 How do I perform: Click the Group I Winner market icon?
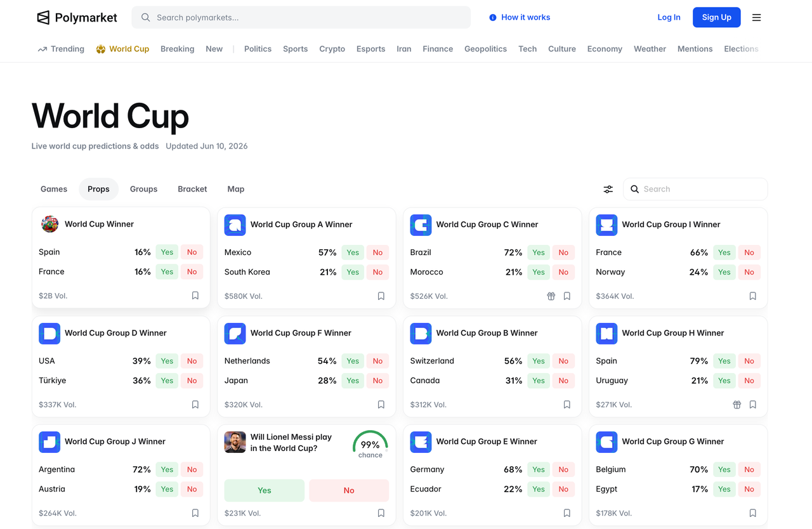click(607, 225)
